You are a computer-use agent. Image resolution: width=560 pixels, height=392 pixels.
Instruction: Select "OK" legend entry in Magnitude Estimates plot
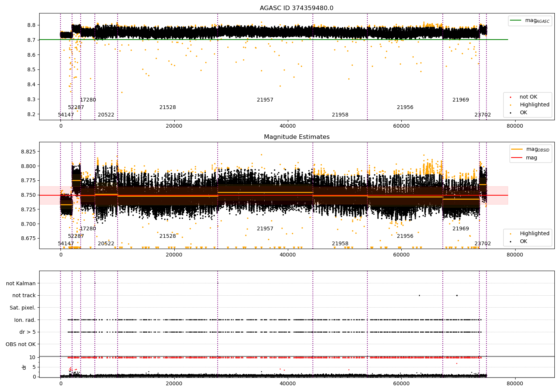(x=523, y=242)
